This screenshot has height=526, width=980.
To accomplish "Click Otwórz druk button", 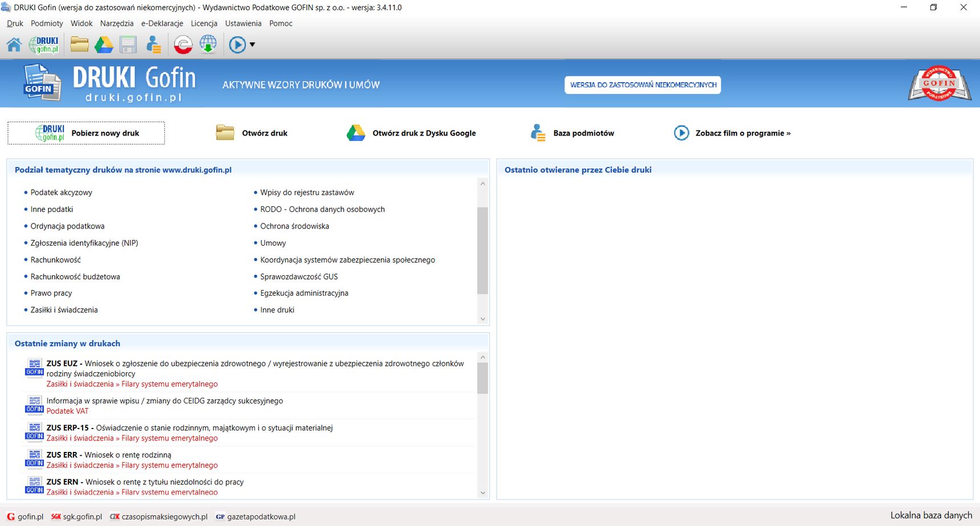I will click(x=252, y=133).
